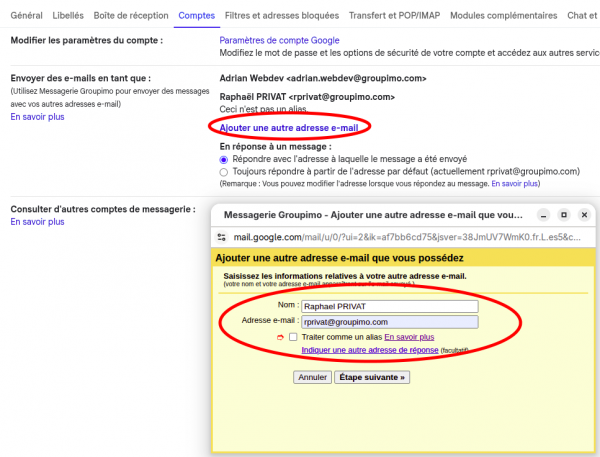Image resolution: width=600 pixels, height=457 pixels.
Task: Click the Étape suivante button
Action: click(372, 377)
